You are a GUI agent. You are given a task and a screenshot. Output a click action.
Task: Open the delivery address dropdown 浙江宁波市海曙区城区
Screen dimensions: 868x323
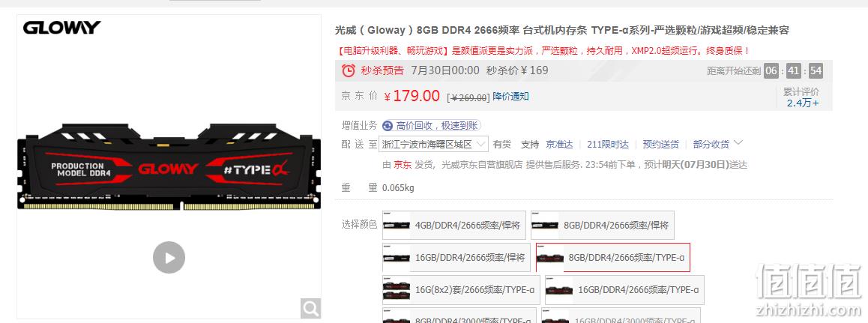[433, 145]
